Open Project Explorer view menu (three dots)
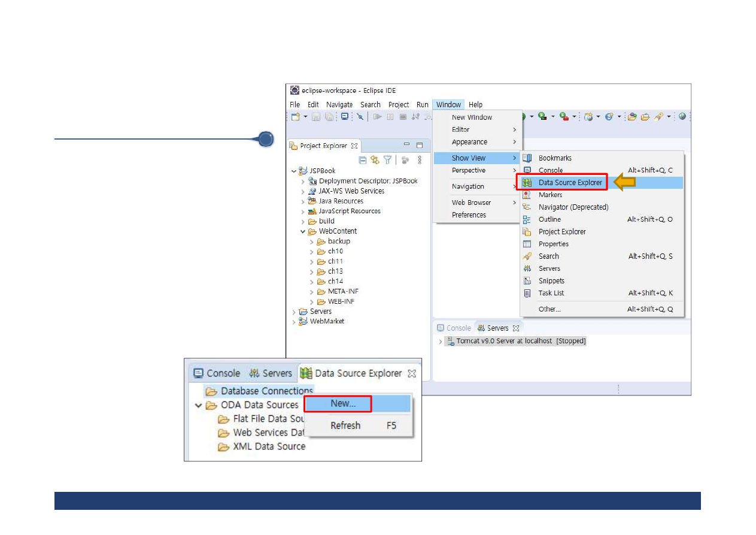 tap(420, 160)
